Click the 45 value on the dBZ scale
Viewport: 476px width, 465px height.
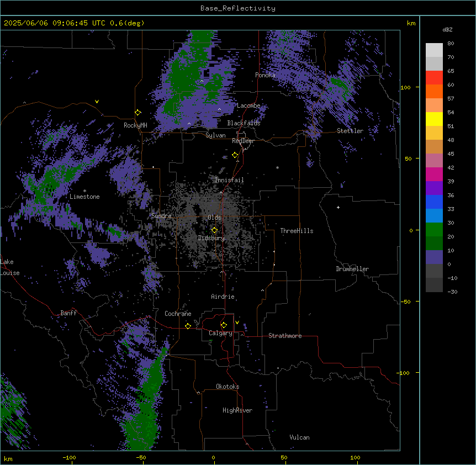pyautogui.click(x=451, y=154)
